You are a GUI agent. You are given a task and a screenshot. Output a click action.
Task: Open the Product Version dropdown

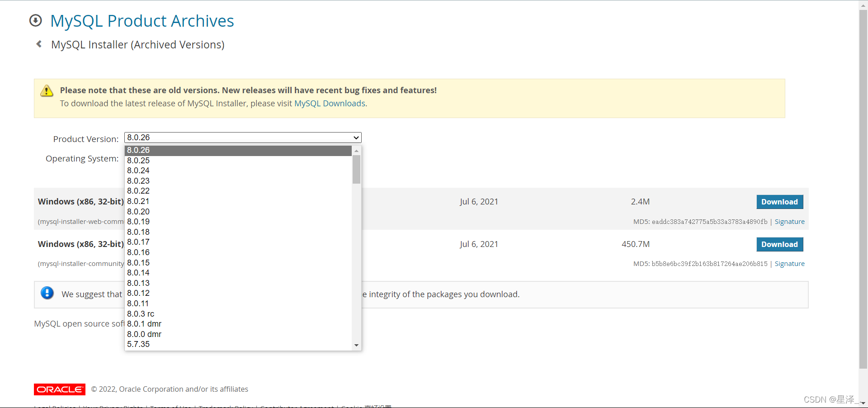243,138
